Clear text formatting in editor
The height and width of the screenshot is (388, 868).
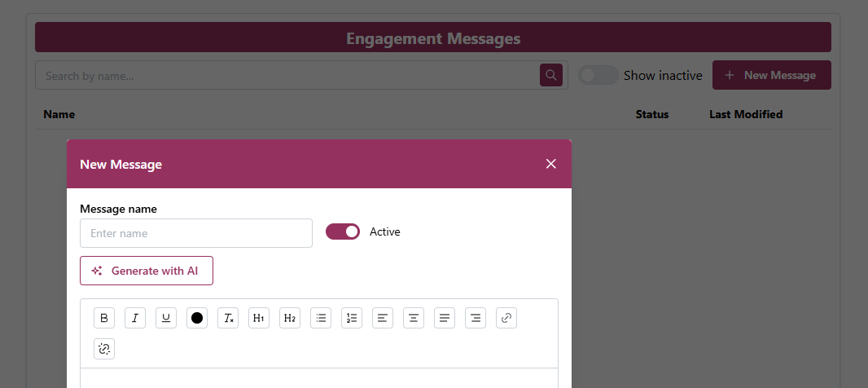pos(228,318)
